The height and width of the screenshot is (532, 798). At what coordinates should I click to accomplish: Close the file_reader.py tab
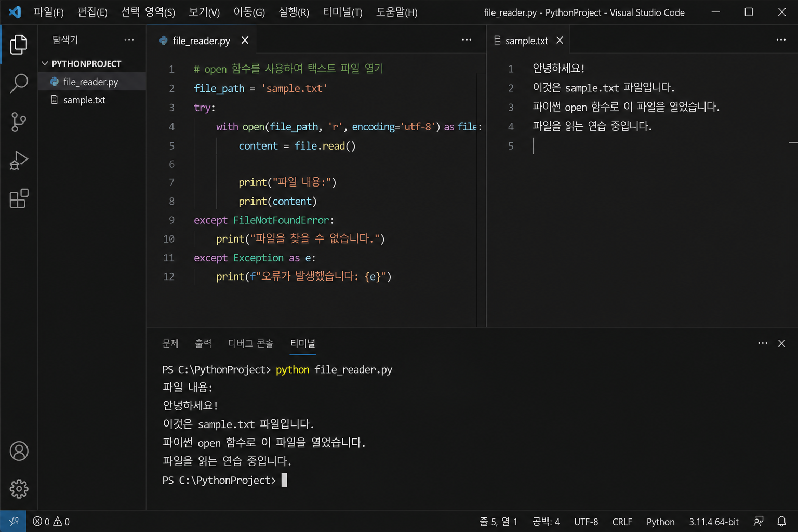[245, 40]
